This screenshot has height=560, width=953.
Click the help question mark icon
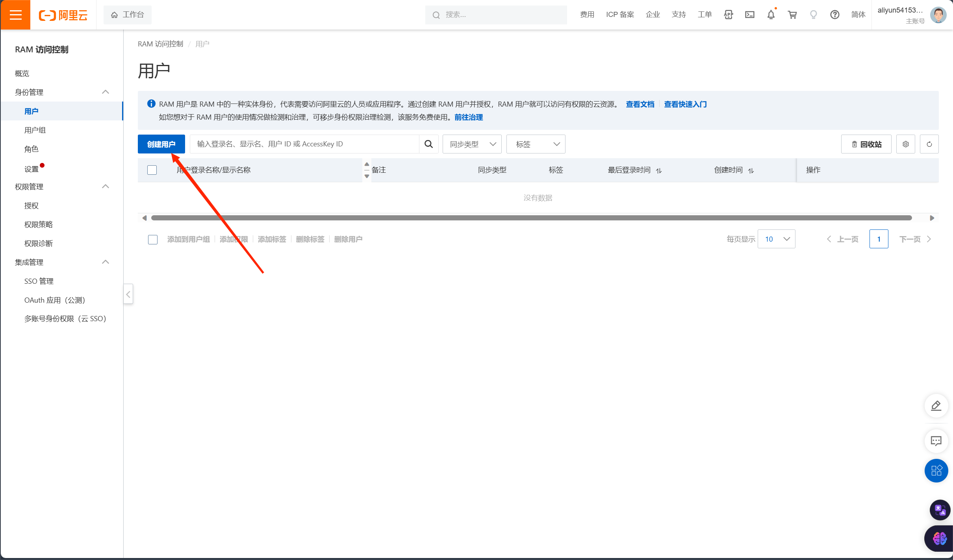coord(834,15)
